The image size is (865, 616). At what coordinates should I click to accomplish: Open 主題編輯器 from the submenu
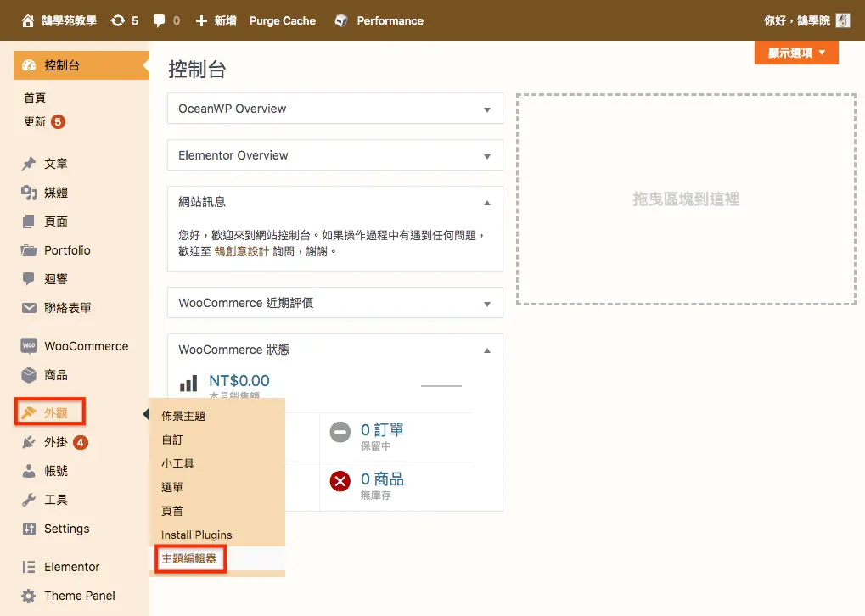(188, 558)
